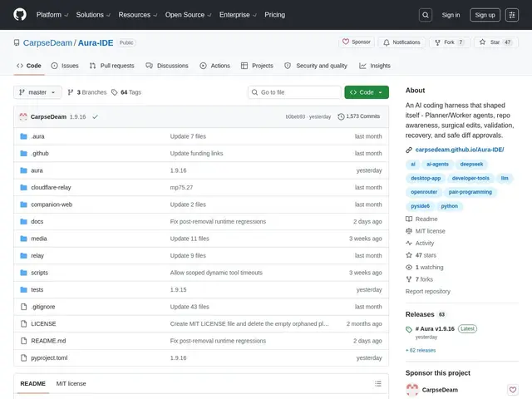
Task: Click the book icon beside Readme
Action: click(409, 219)
